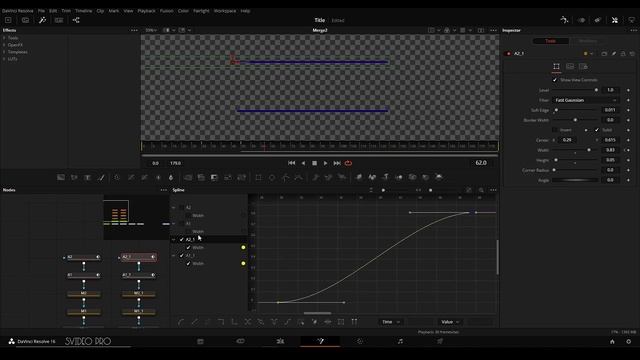Viewport: 640px width, 360px height.
Task: Apply Smooth to selected spline keyframes
Action: point(182,322)
